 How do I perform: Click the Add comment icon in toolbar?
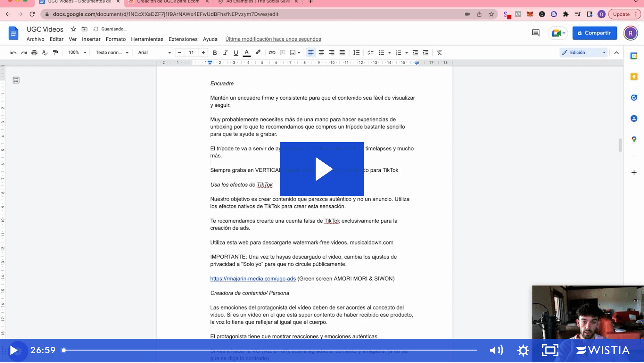tap(282, 53)
